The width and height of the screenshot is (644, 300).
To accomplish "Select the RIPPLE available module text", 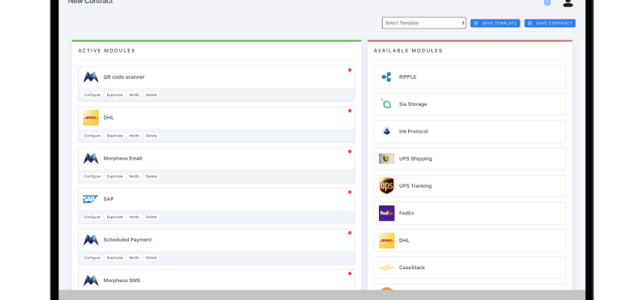I will 407,77.
